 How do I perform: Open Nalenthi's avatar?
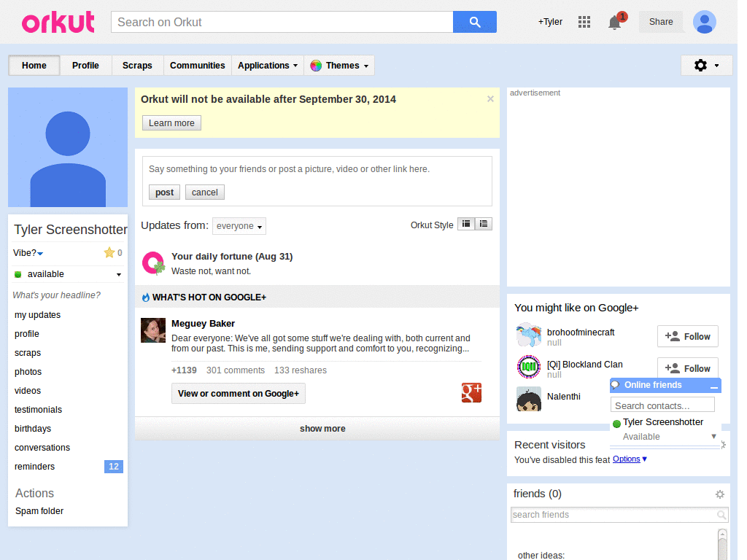pos(529,399)
